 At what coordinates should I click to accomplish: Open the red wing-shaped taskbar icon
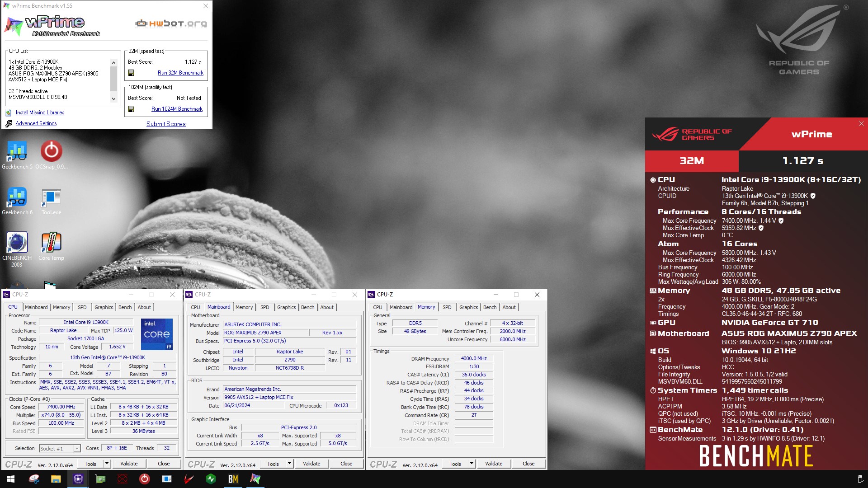point(189,479)
